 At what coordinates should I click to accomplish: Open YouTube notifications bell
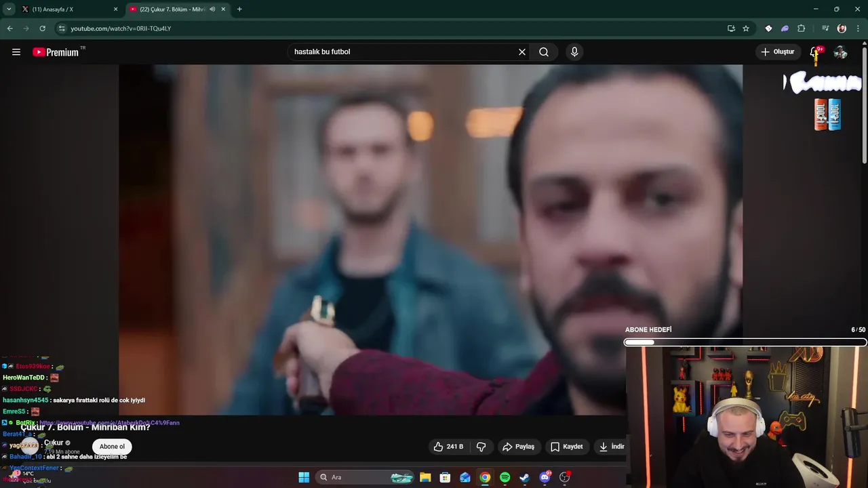[x=815, y=52]
